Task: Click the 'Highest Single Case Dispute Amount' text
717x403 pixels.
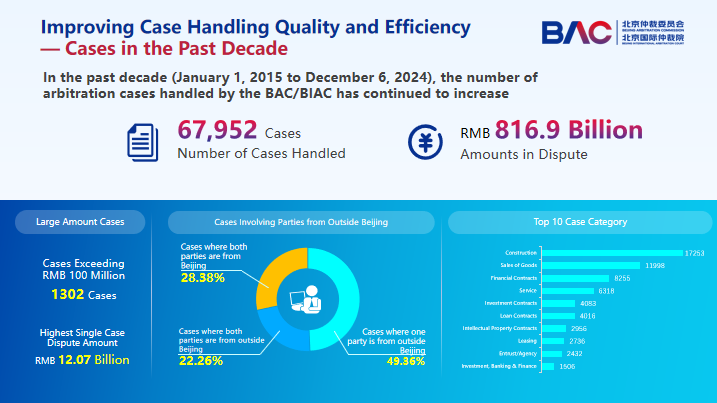Action: pos(82,338)
